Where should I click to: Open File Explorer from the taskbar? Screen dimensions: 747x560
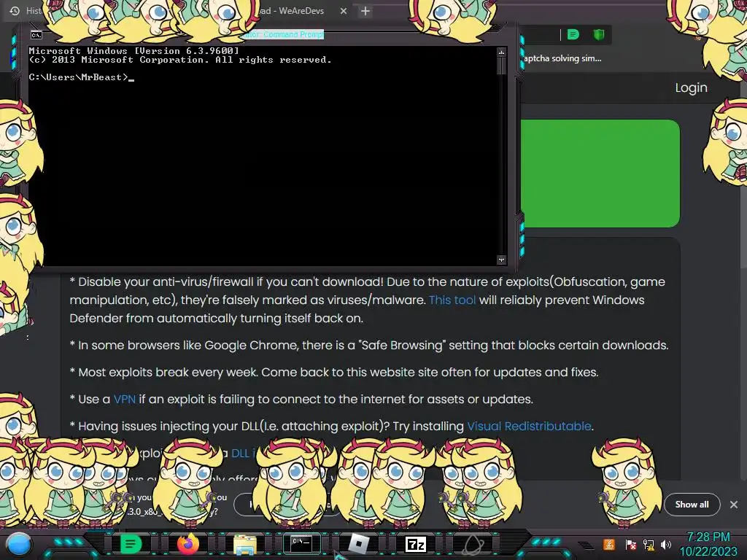(x=245, y=544)
